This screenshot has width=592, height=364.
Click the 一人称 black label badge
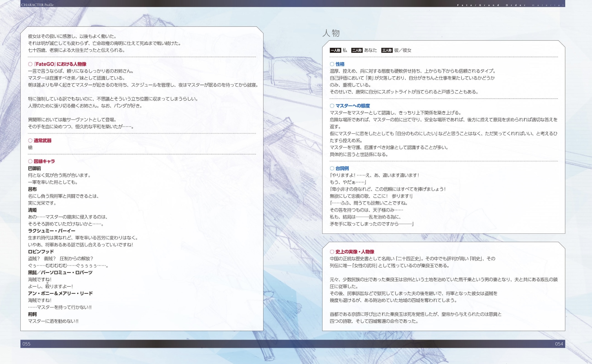335,50
